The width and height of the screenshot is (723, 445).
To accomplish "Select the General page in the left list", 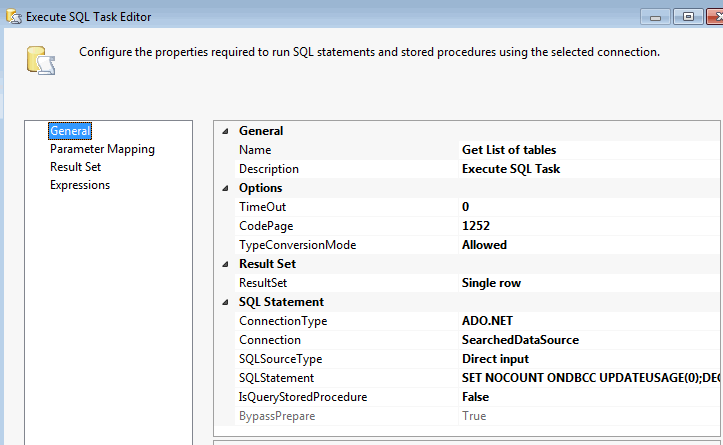I will [x=70, y=131].
